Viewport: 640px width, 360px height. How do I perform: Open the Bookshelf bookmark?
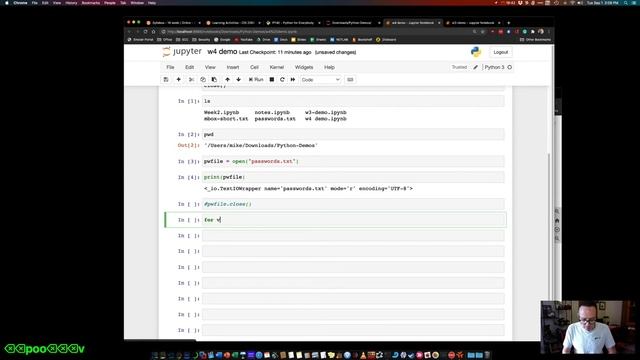point(362,40)
